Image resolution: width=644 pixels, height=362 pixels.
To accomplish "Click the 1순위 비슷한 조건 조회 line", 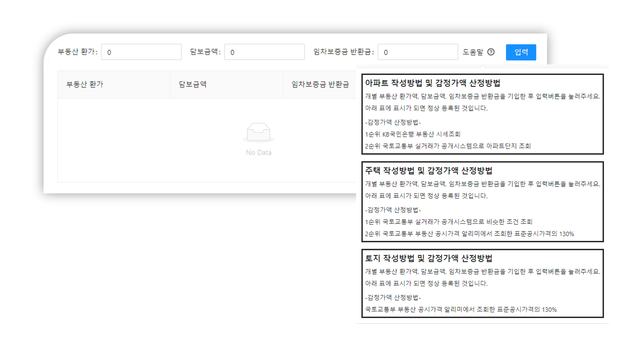I will point(449,222).
